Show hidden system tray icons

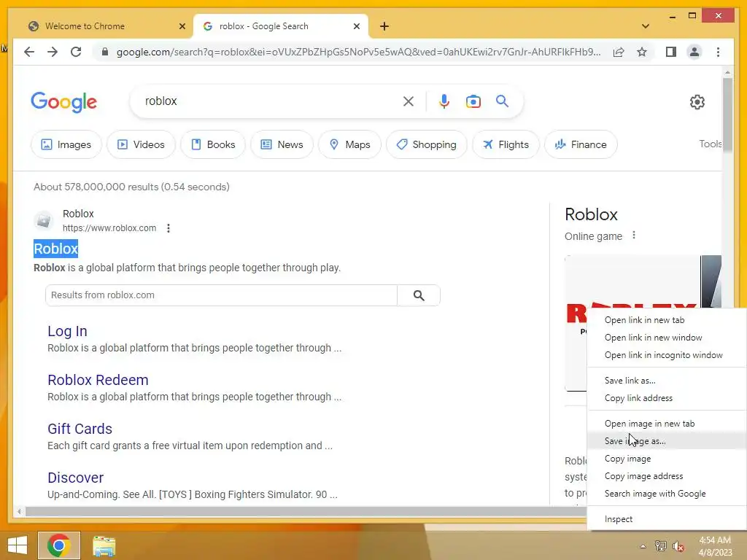click(643, 546)
